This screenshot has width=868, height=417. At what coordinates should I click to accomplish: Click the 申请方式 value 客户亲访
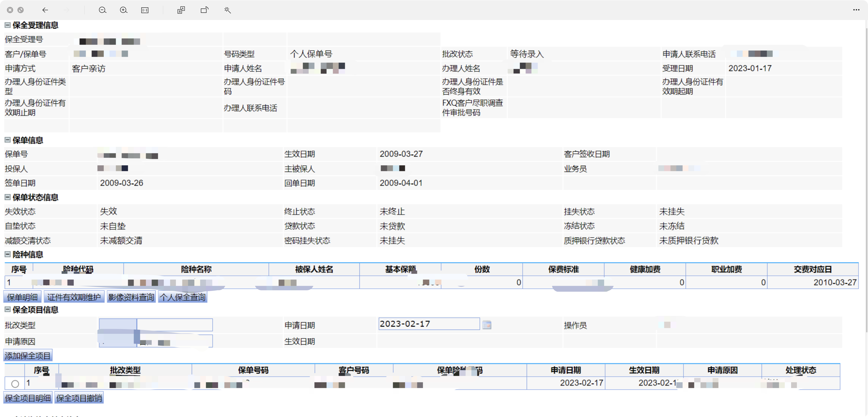tap(89, 69)
